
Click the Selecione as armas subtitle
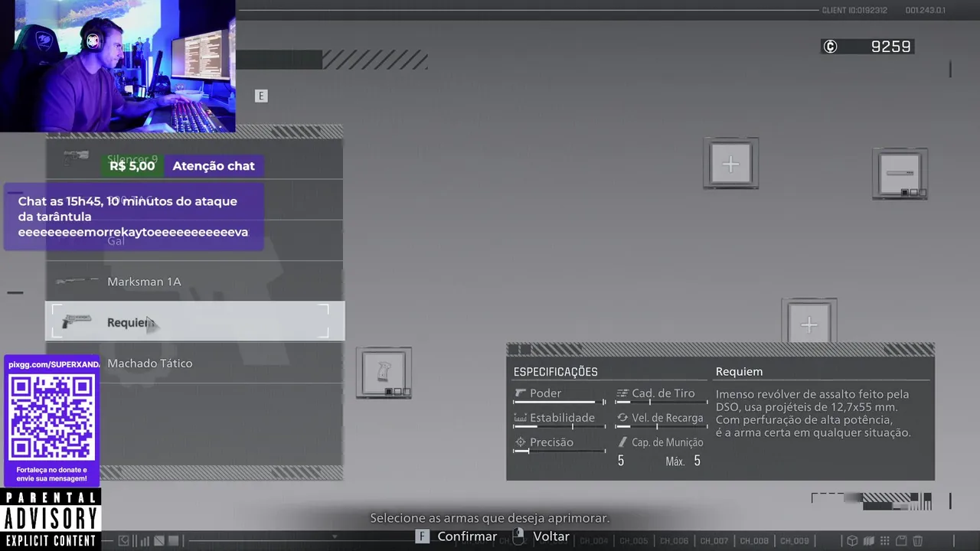pyautogui.click(x=490, y=518)
